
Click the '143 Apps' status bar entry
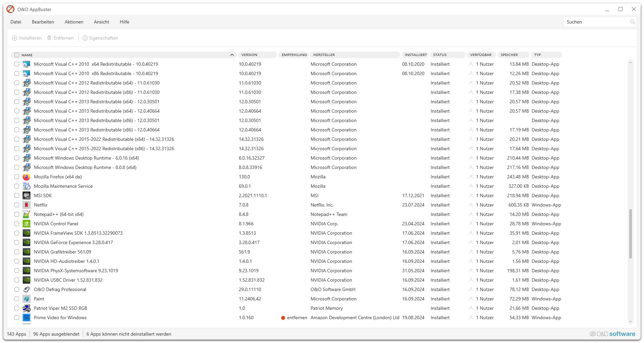16,334
